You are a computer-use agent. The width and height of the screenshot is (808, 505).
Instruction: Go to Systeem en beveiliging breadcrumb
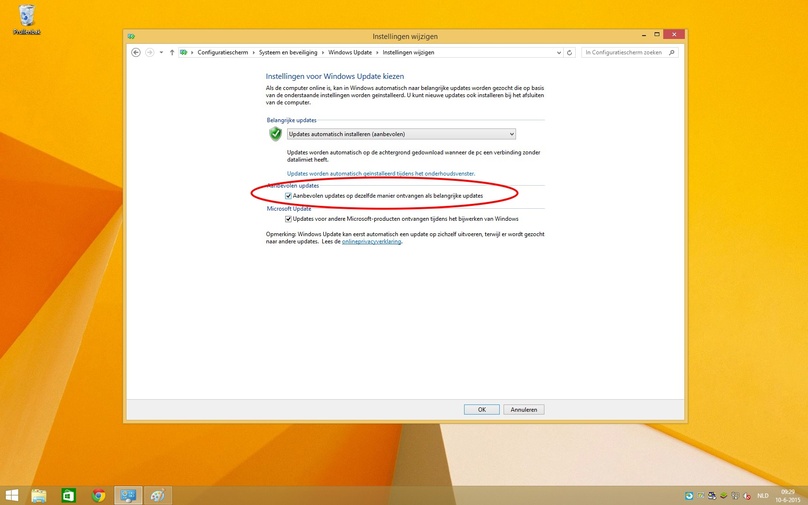(x=288, y=52)
